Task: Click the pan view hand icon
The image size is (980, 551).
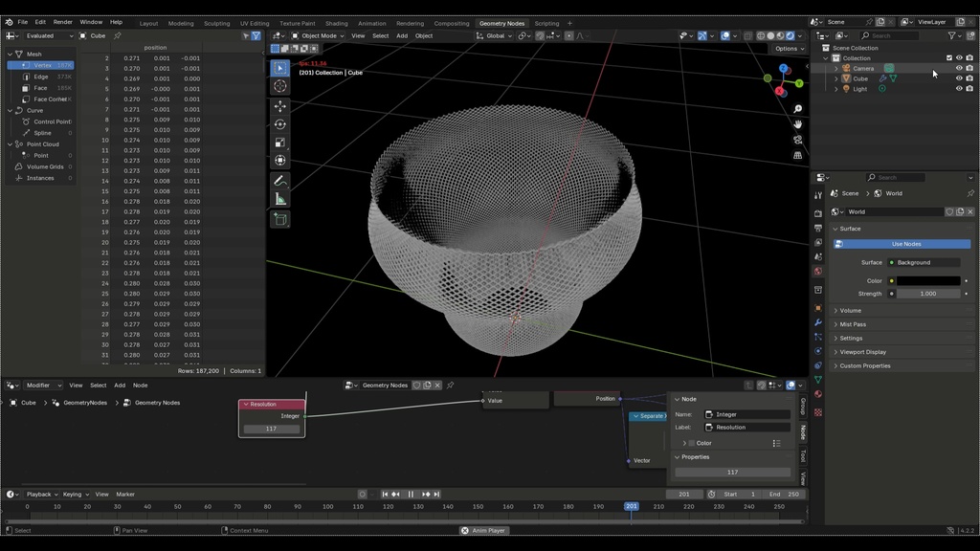Action: (x=797, y=124)
